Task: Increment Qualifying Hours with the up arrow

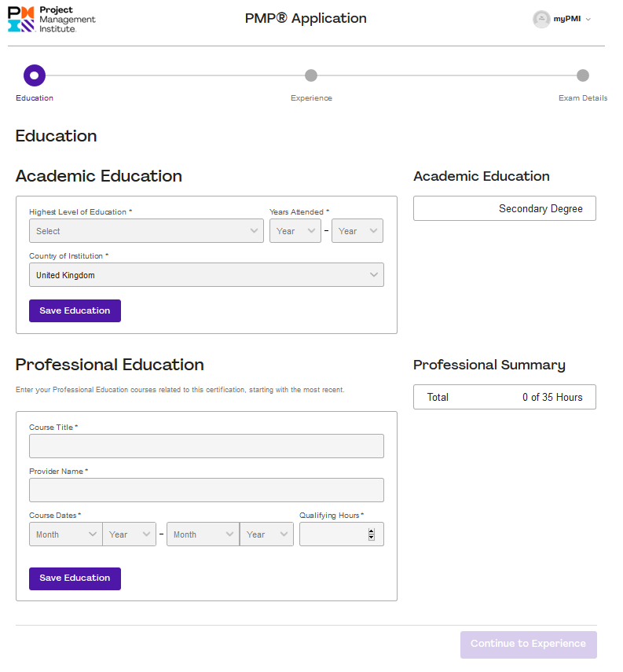Action: pos(371,531)
